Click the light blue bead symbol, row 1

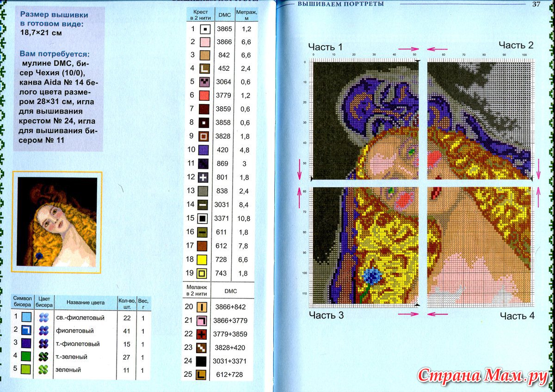(27, 317)
